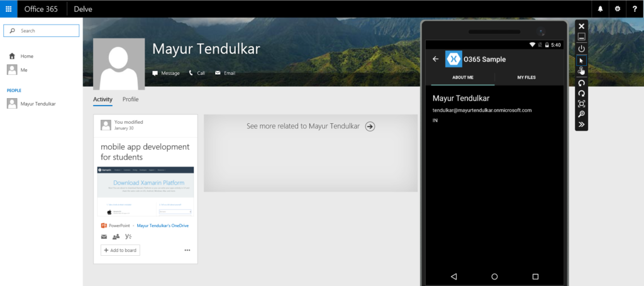
Task: Click the You modified avatar on card
Action: pos(106,125)
